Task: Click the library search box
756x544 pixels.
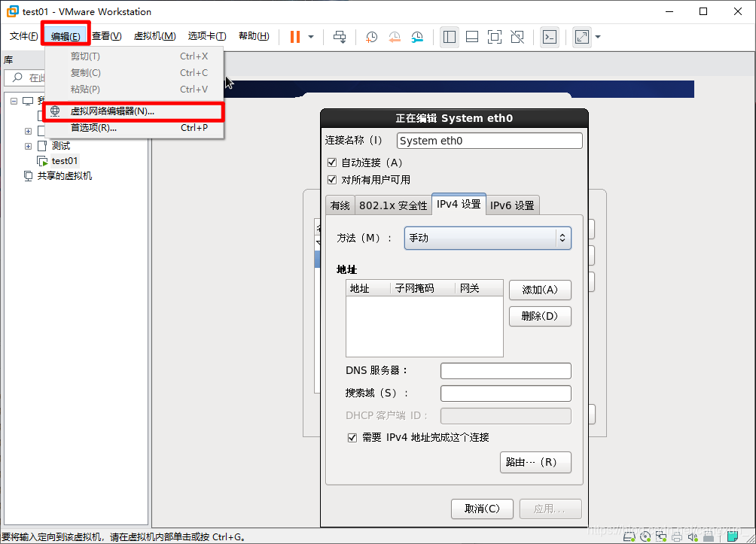Action: click(25, 77)
